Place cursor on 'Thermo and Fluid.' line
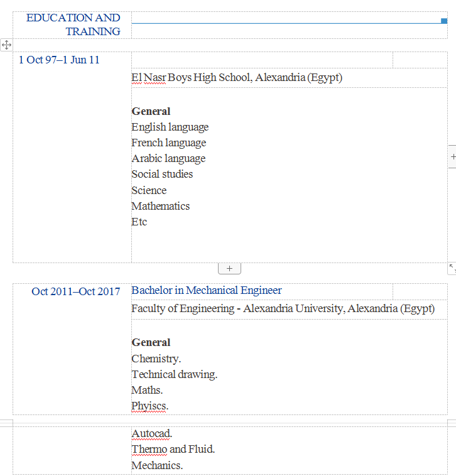The width and height of the screenshot is (456, 476). (173, 450)
